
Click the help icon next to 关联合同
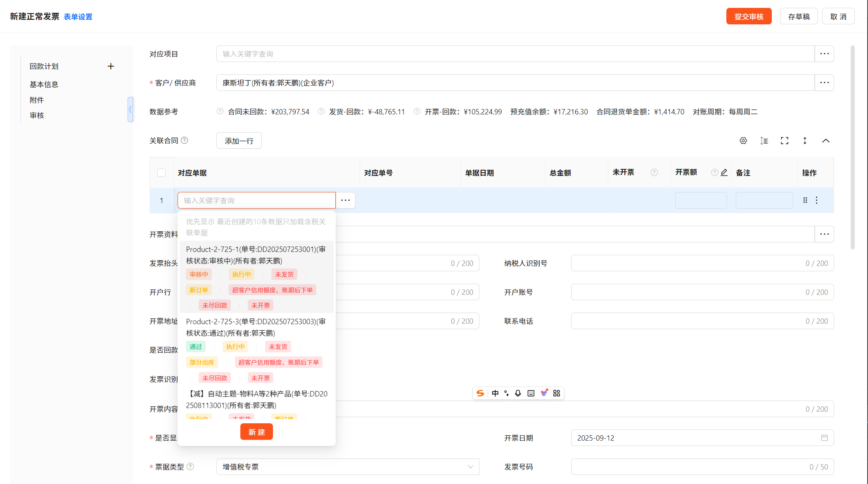tap(185, 140)
